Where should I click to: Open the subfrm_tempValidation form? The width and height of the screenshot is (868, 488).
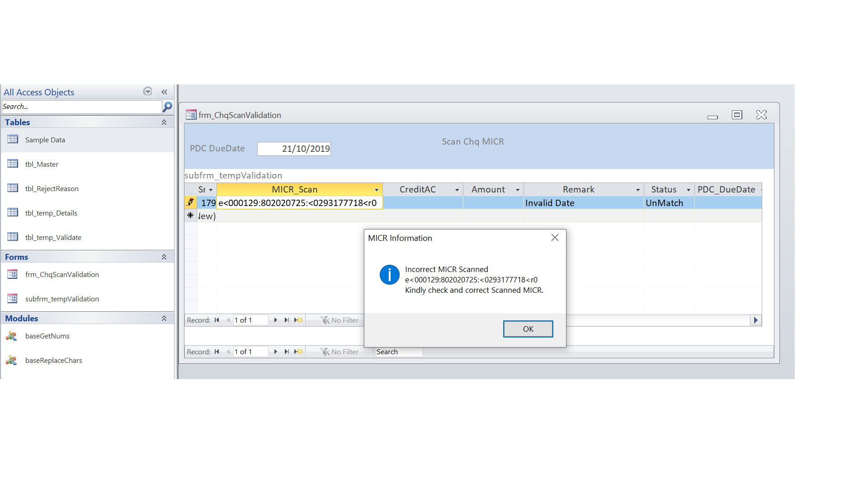coord(62,299)
